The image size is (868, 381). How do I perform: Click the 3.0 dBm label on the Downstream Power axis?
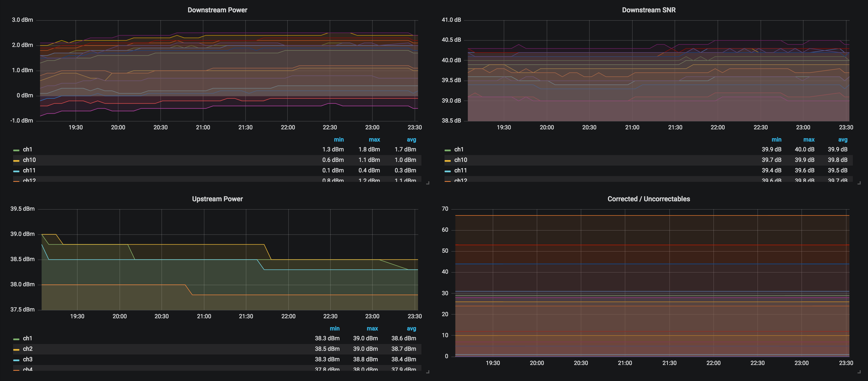pos(23,20)
